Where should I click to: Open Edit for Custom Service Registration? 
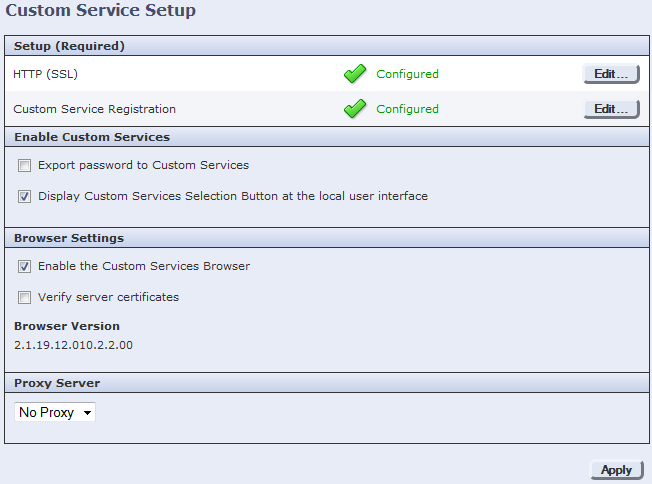[x=610, y=109]
